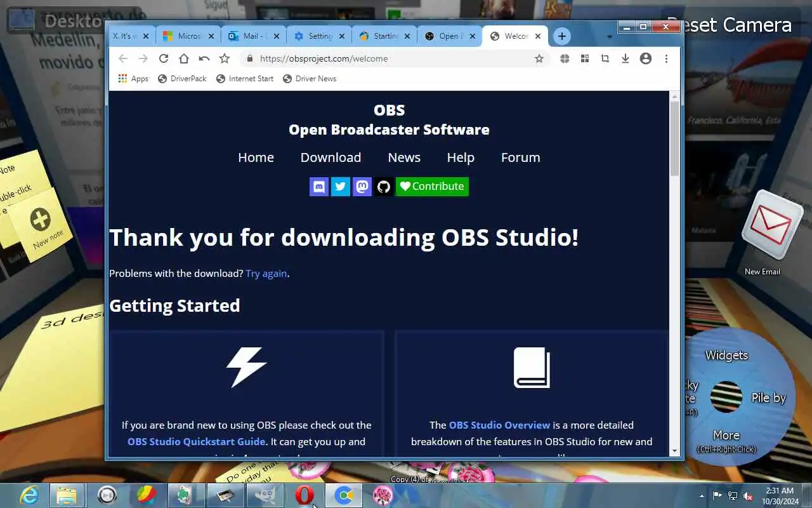The image size is (812, 508).
Task: Click the star icon left of address bar
Action: point(225,58)
